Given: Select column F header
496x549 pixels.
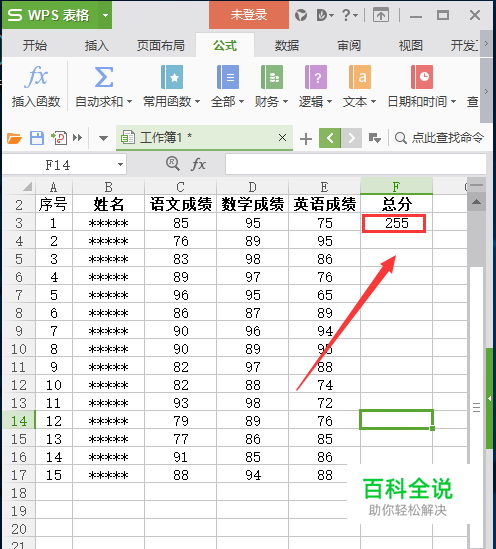Looking at the screenshot, I should click(396, 186).
